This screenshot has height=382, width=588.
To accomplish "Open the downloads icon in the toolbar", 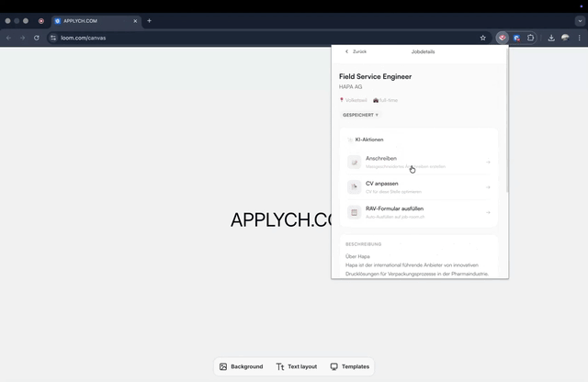I will pos(551,38).
